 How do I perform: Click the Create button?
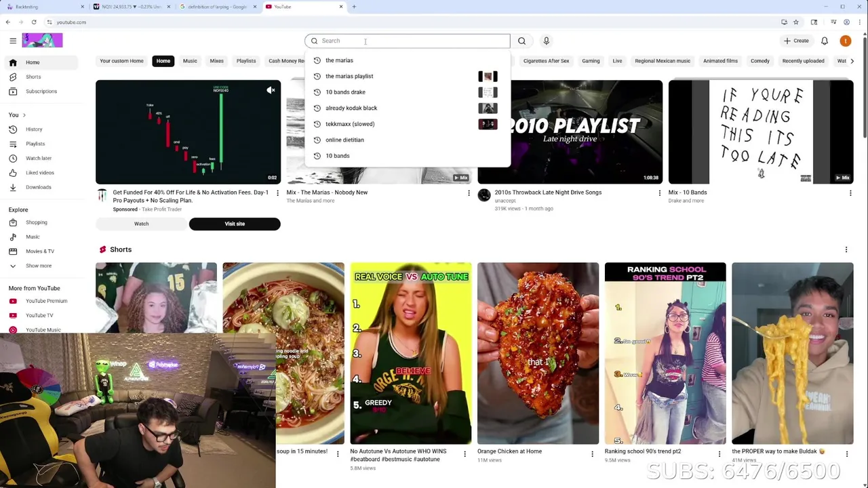(796, 41)
